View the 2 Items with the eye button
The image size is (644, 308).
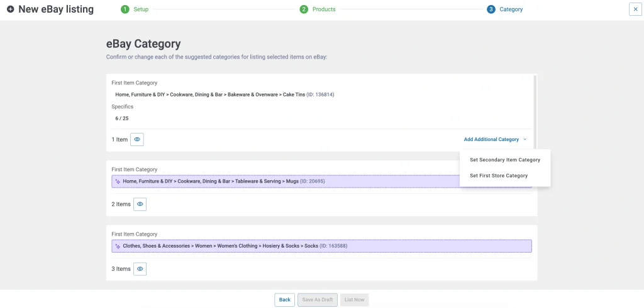coord(140,204)
